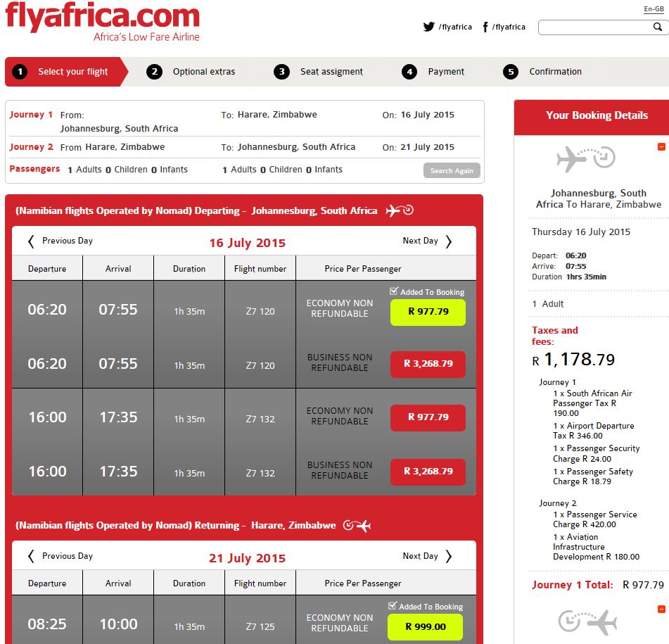This screenshot has height=644, width=669.
Task: Select 06:20 economy fare R 977.79
Action: click(x=428, y=312)
